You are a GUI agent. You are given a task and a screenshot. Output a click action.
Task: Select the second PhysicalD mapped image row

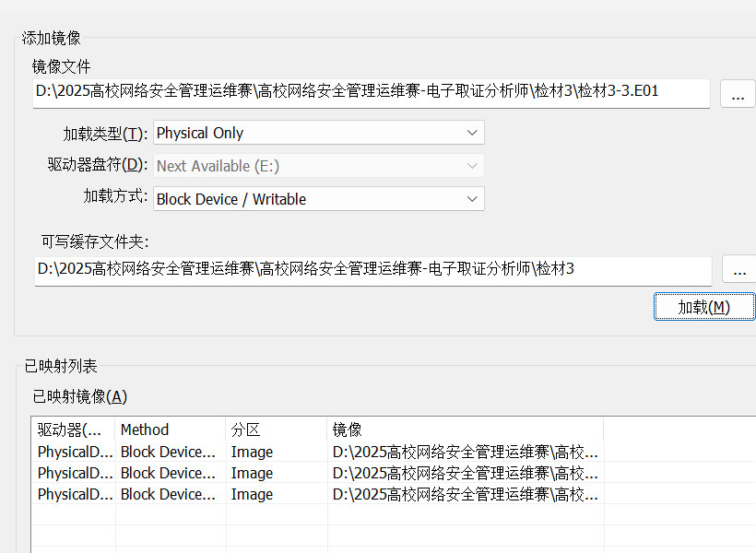[393, 473]
